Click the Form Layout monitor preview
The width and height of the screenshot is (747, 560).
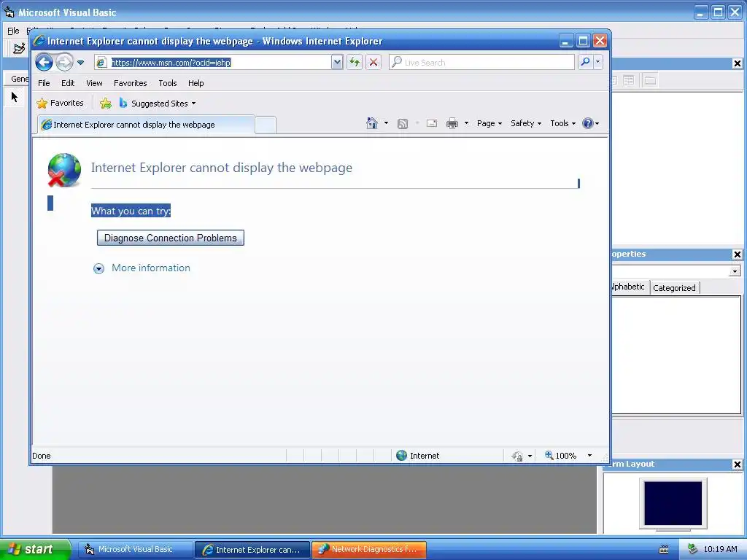point(673,505)
